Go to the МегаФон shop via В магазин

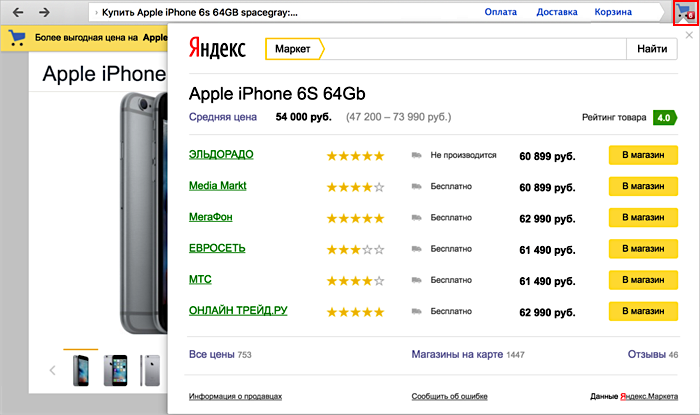643,218
